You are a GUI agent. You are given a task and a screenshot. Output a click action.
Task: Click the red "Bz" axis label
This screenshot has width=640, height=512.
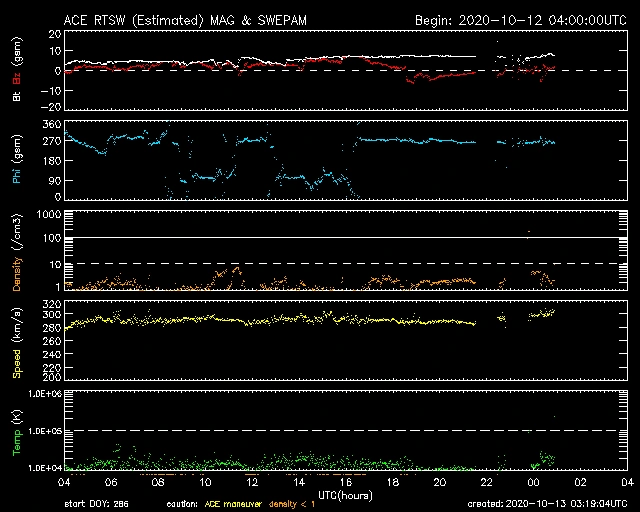coord(17,78)
